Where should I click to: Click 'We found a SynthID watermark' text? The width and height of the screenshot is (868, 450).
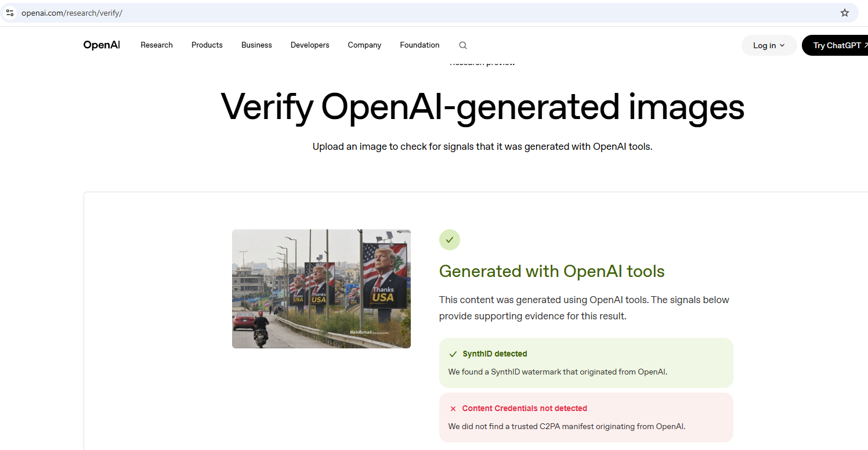click(558, 372)
